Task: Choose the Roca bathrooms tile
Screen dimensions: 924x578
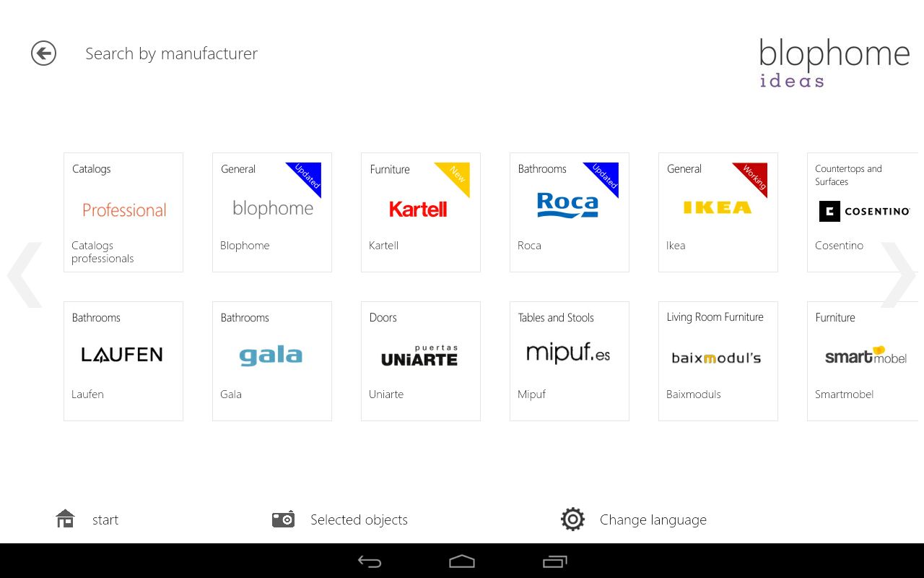Action: coord(570,212)
